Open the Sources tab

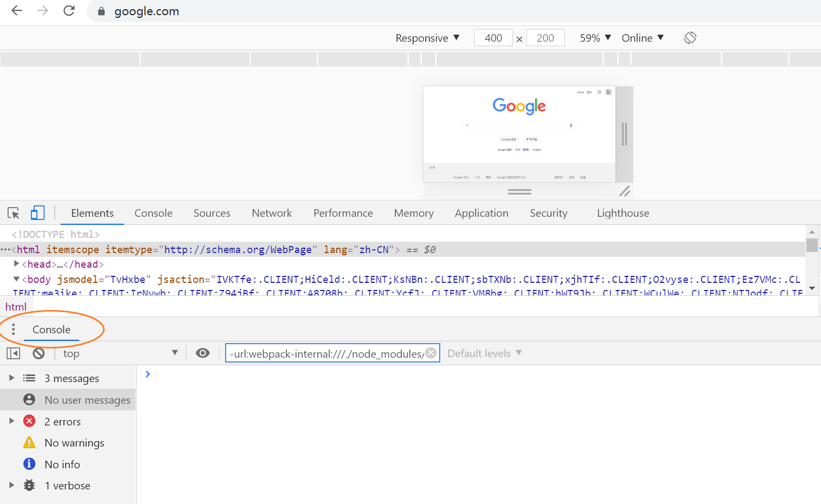tap(212, 213)
